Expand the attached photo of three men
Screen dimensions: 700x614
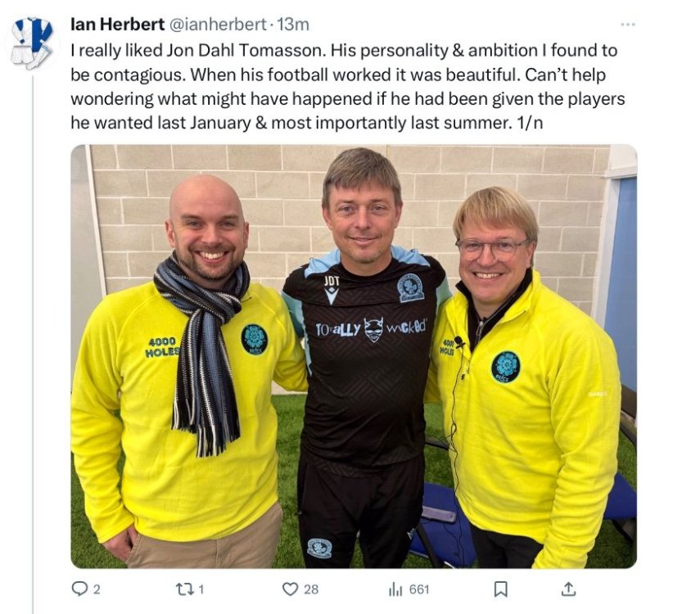point(354,356)
